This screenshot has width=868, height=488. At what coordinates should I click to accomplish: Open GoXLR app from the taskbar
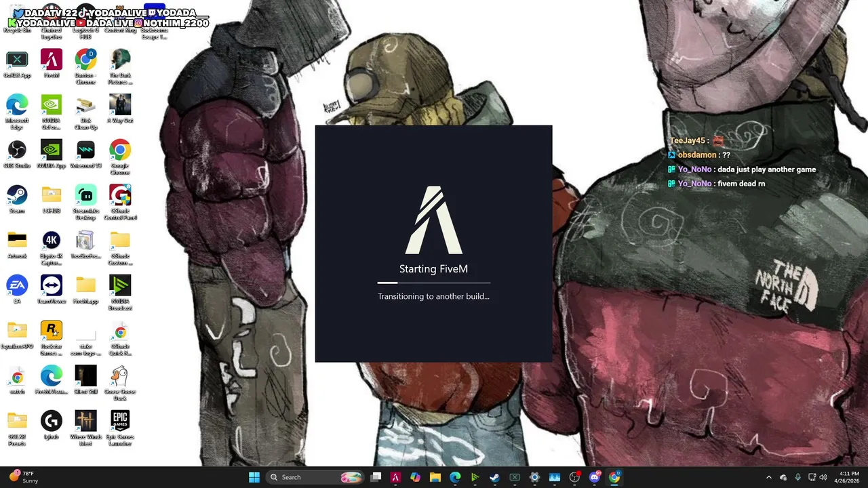click(515, 477)
